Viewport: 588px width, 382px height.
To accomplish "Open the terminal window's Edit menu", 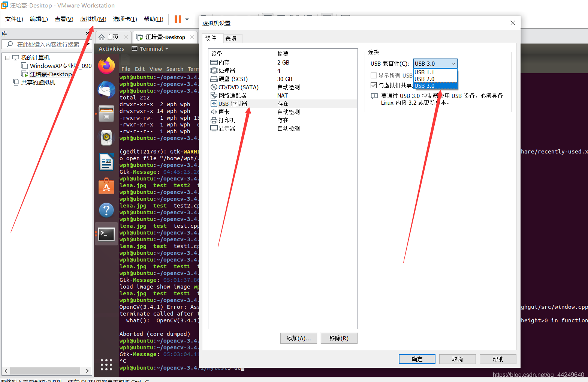I will (x=140, y=69).
